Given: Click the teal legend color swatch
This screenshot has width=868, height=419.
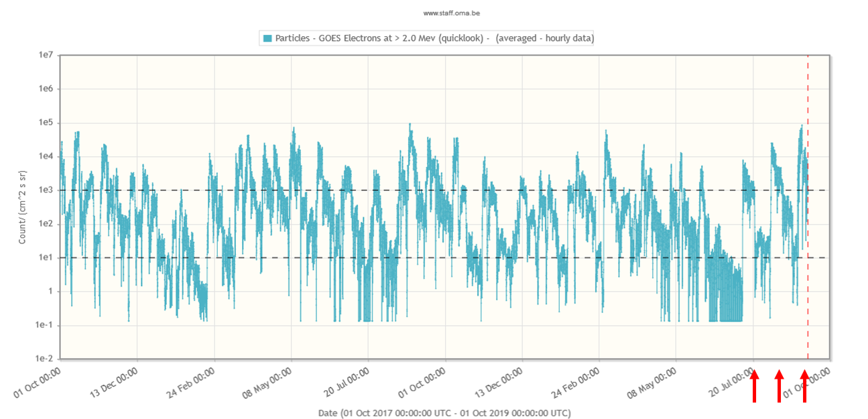Looking at the screenshot, I should 267,38.
